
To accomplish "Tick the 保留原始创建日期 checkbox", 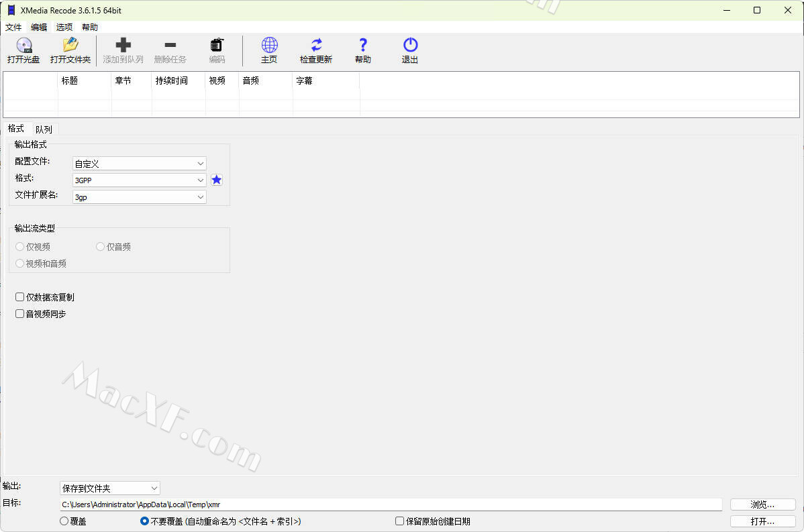I will click(399, 521).
